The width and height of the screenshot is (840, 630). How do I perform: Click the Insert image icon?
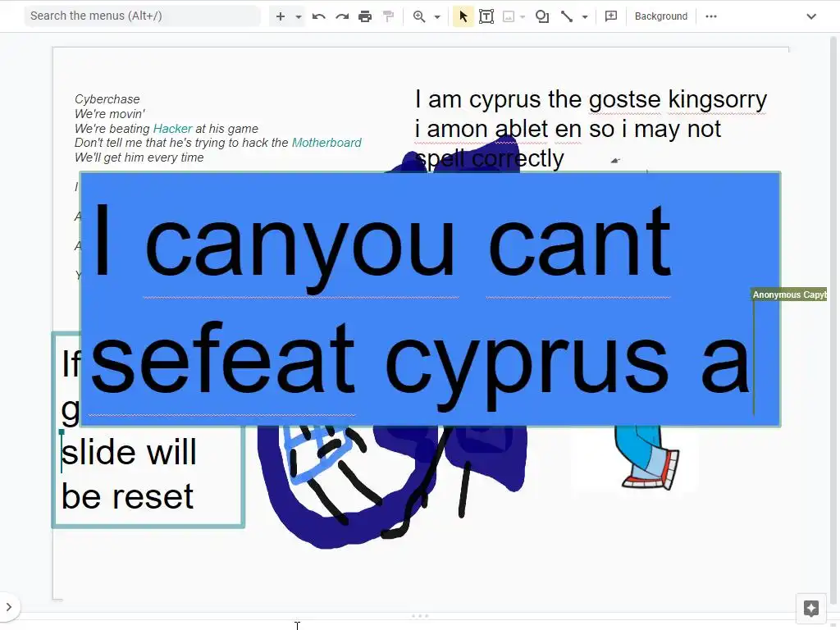point(509,16)
